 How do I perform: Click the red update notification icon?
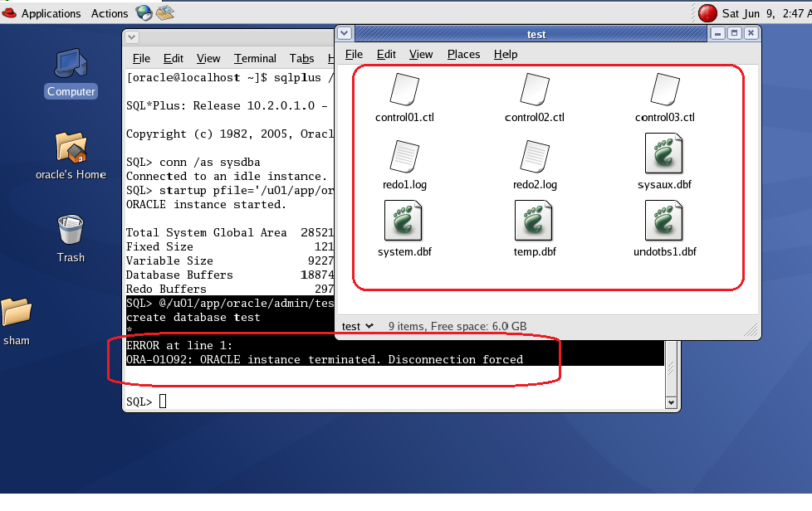[707, 12]
